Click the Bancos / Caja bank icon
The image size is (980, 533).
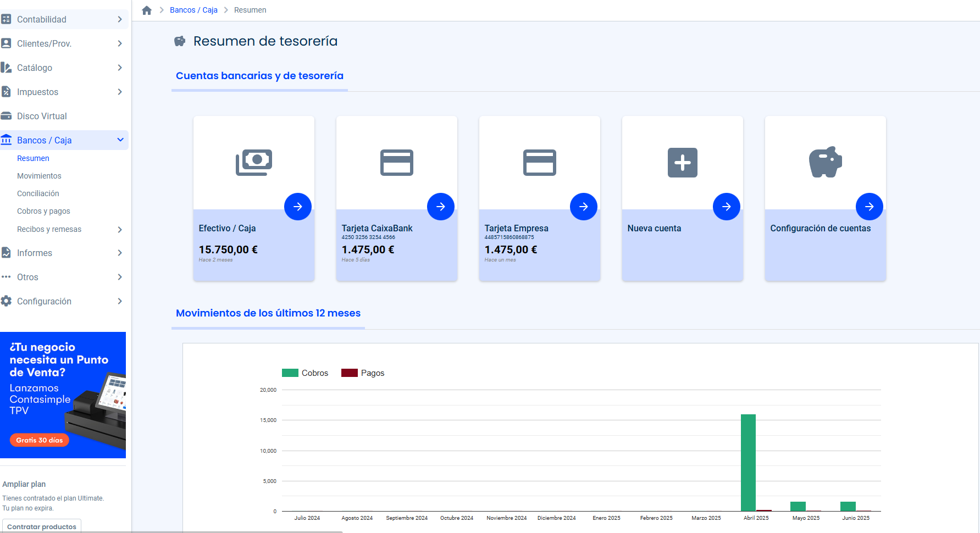6,140
